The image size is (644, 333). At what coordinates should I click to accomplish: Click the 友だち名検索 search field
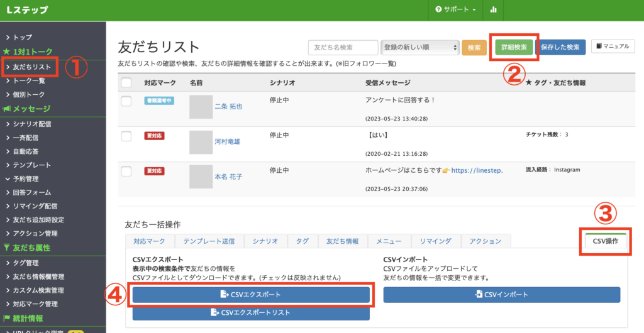343,47
